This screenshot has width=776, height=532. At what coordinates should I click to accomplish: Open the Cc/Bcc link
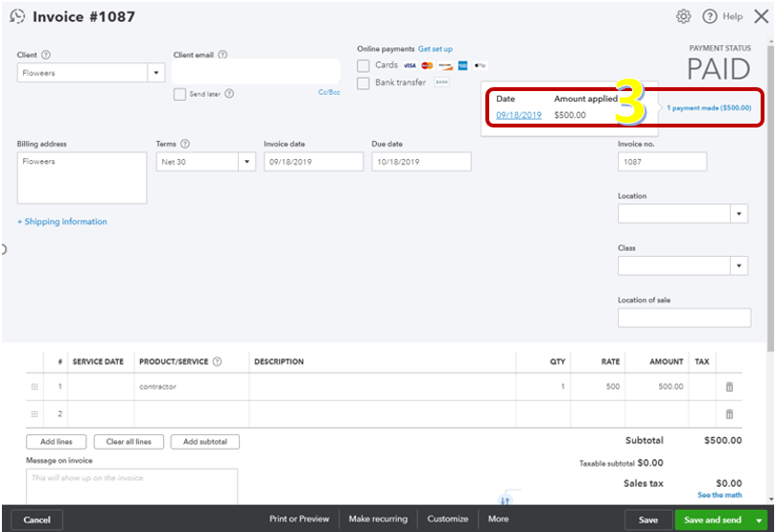click(329, 92)
